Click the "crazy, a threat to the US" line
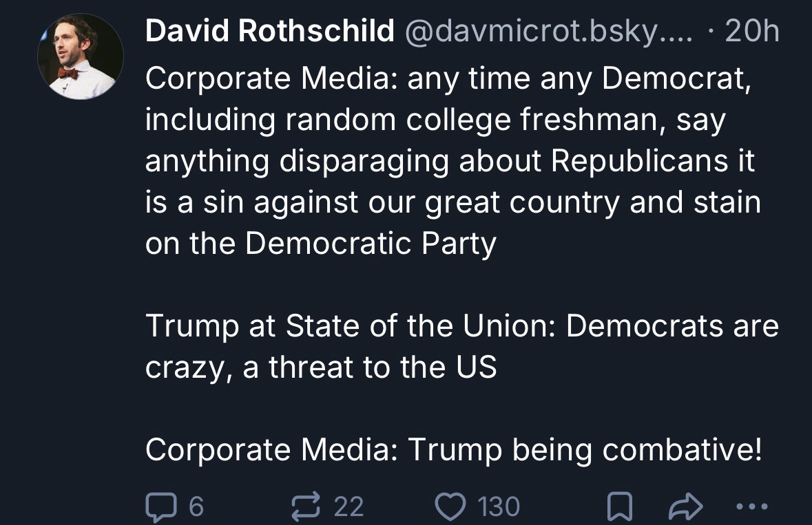812x525 pixels. tap(320, 367)
